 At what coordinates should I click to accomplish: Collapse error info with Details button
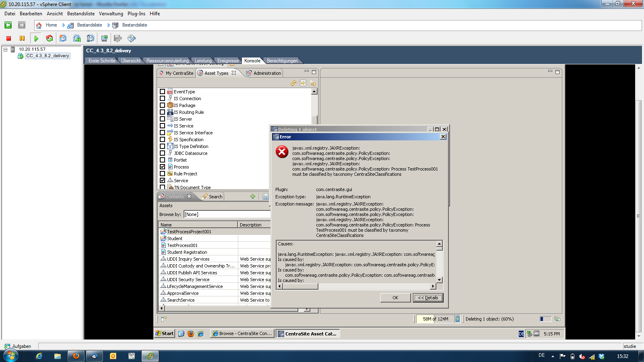[x=428, y=298]
